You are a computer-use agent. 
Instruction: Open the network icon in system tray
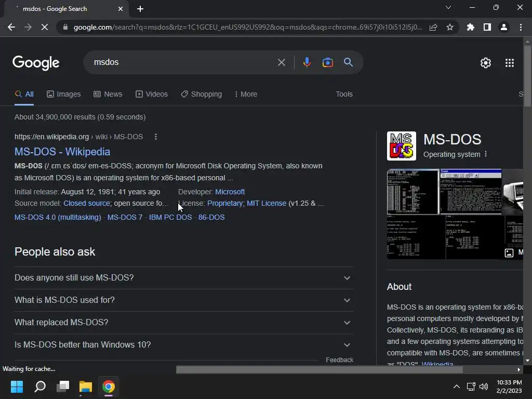(x=471, y=387)
